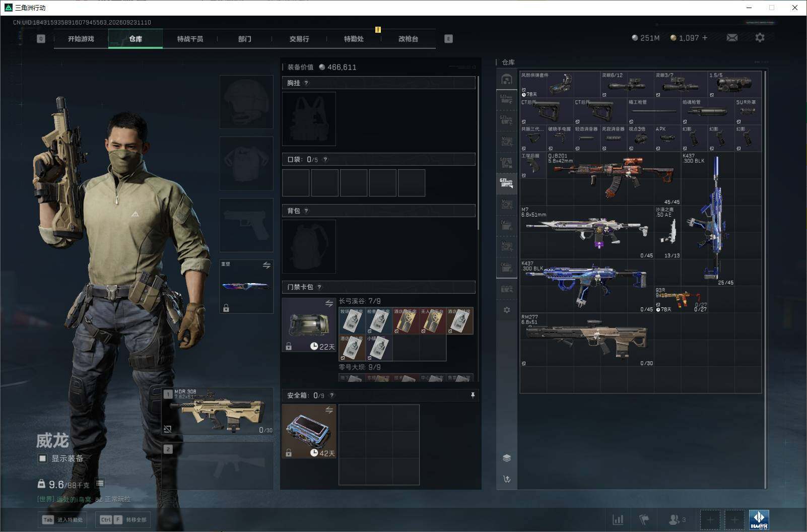
Task: Select the 视点3倍 sight item
Action: 641,139
